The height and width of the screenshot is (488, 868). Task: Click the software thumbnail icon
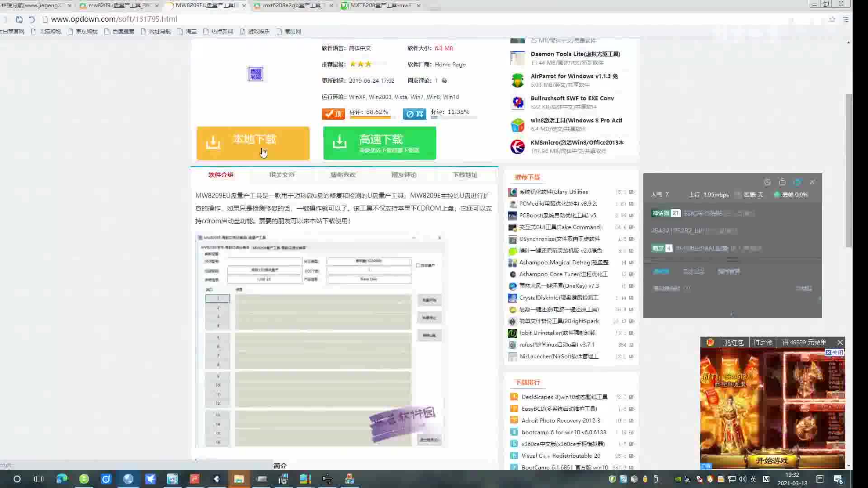256,74
